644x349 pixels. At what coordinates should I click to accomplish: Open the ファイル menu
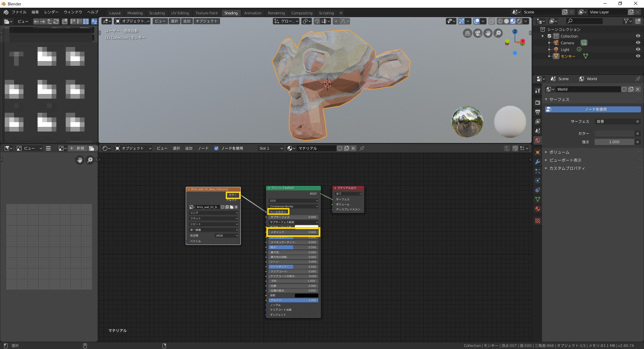pos(19,12)
